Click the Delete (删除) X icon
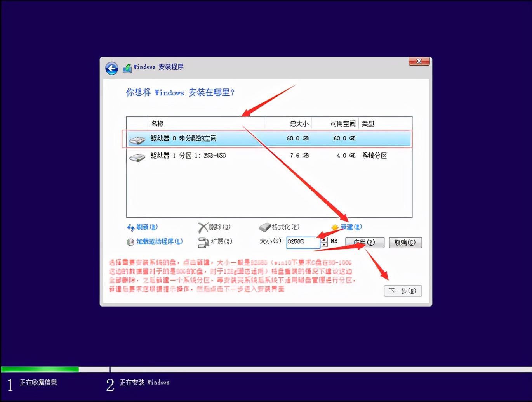The image size is (532, 402). pos(203,227)
